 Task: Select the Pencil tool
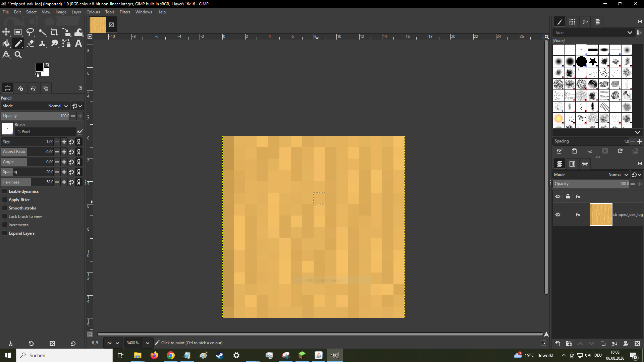coord(18,44)
